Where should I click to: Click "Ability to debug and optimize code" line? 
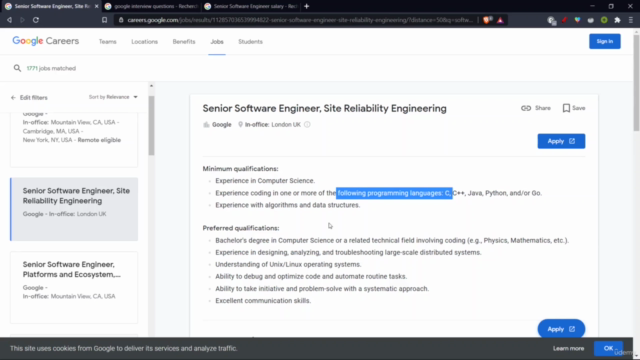pos(311,277)
